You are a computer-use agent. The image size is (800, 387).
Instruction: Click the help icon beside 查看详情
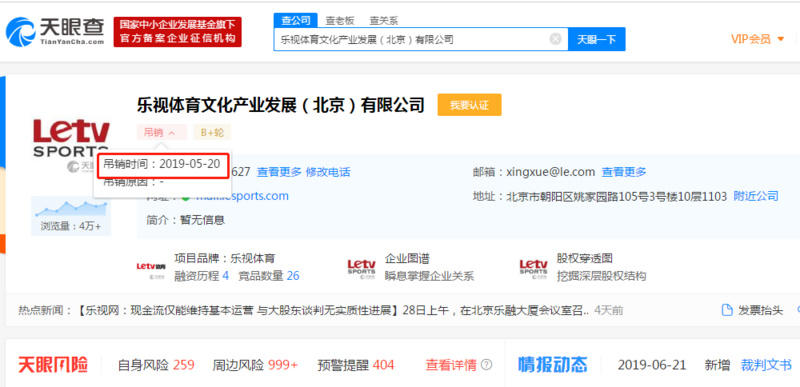pos(487,365)
